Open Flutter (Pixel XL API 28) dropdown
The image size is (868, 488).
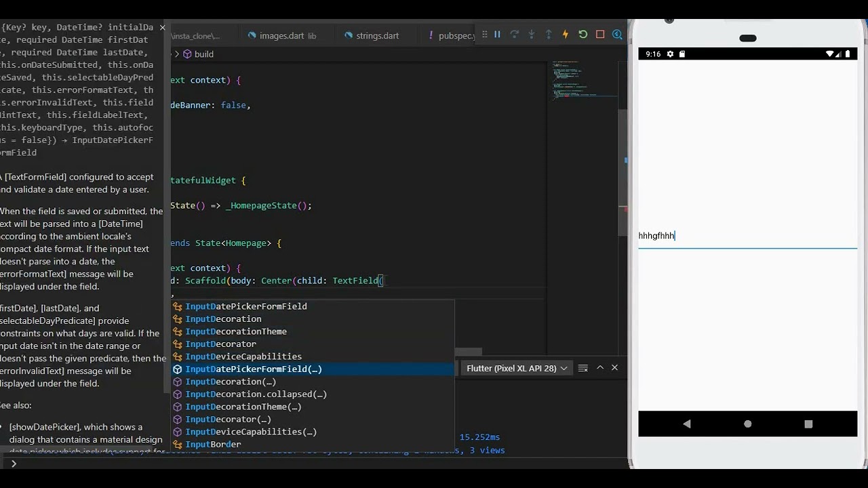coord(517,368)
